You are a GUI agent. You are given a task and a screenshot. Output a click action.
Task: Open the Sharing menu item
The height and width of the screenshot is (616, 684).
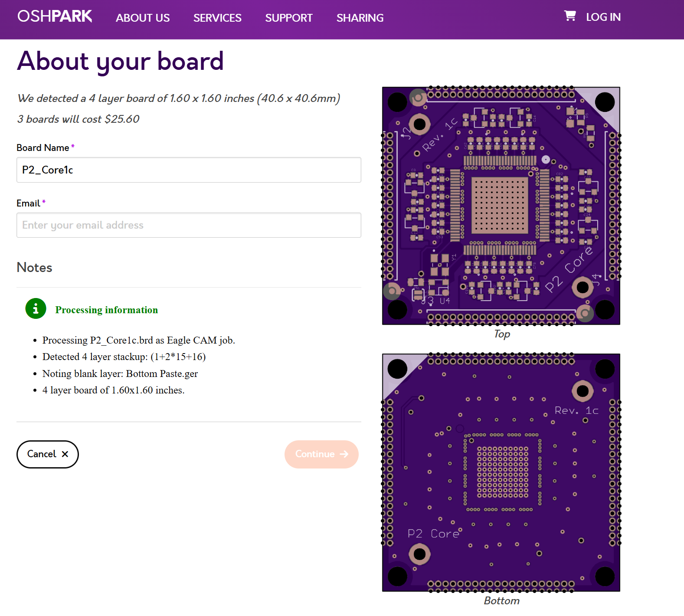pyautogui.click(x=360, y=18)
